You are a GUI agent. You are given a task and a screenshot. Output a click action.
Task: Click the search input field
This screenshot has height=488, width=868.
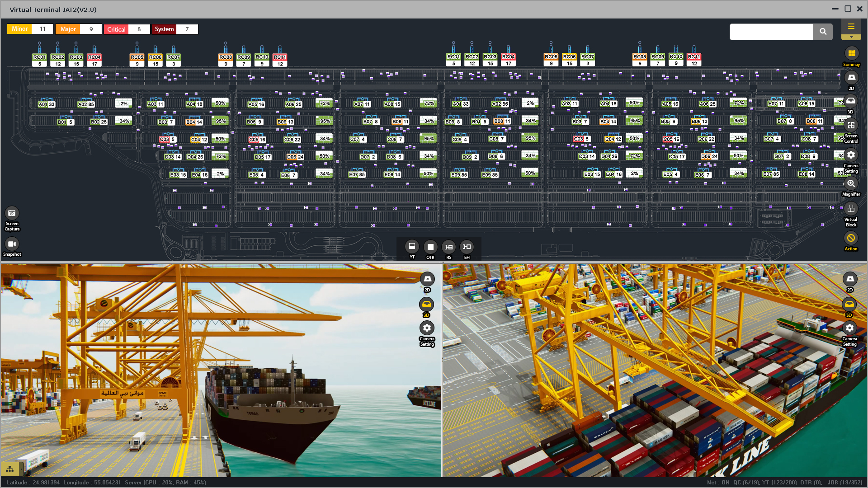tap(771, 32)
